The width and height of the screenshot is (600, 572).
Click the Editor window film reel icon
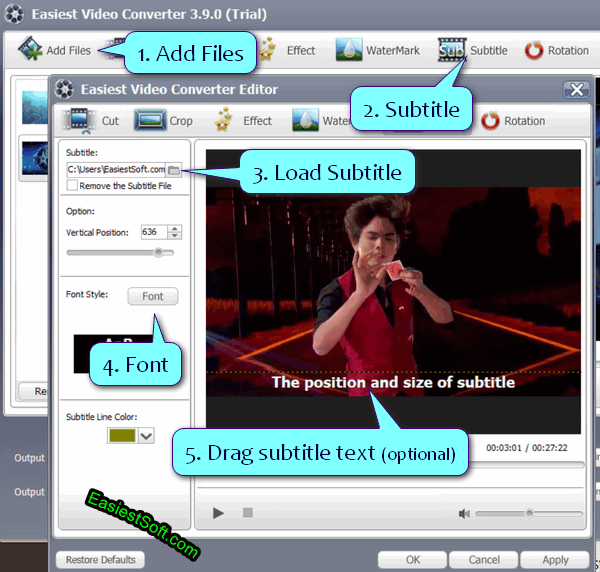64,89
